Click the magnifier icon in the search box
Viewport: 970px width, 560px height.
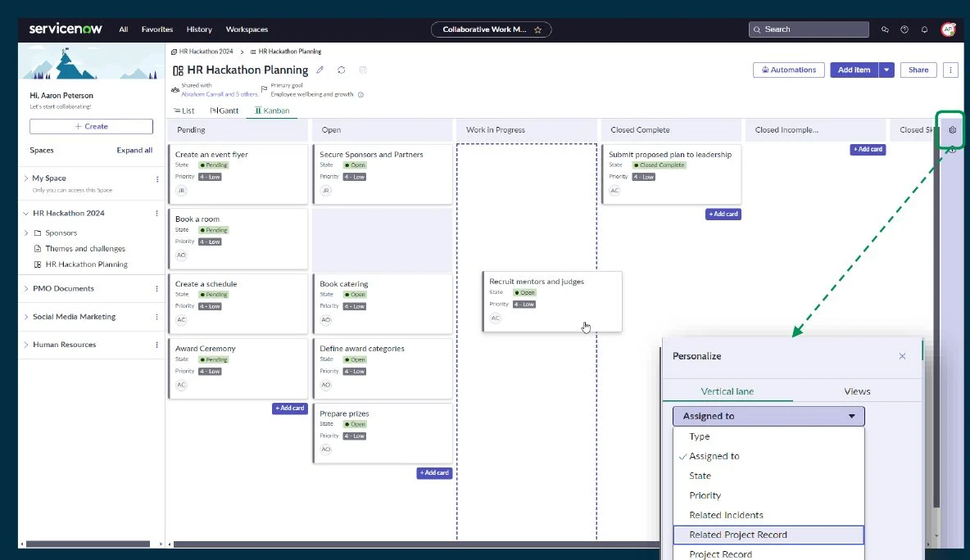point(757,29)
